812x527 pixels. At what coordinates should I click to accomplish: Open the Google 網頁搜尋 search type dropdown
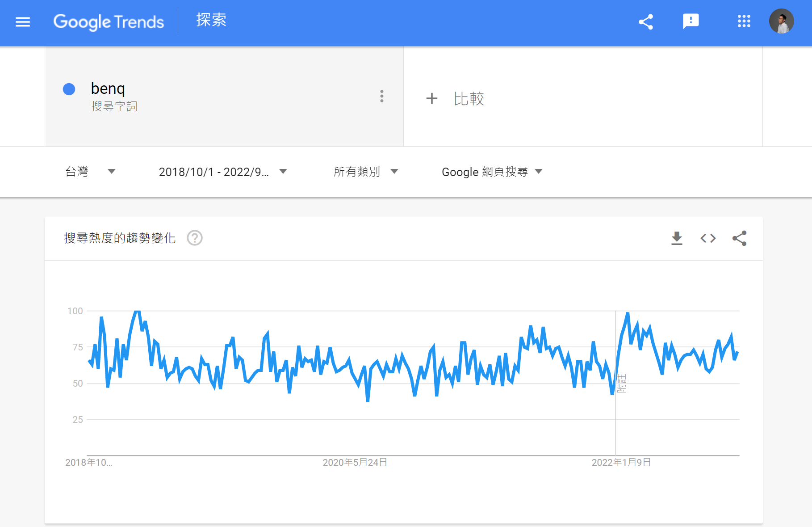point(492,172)
